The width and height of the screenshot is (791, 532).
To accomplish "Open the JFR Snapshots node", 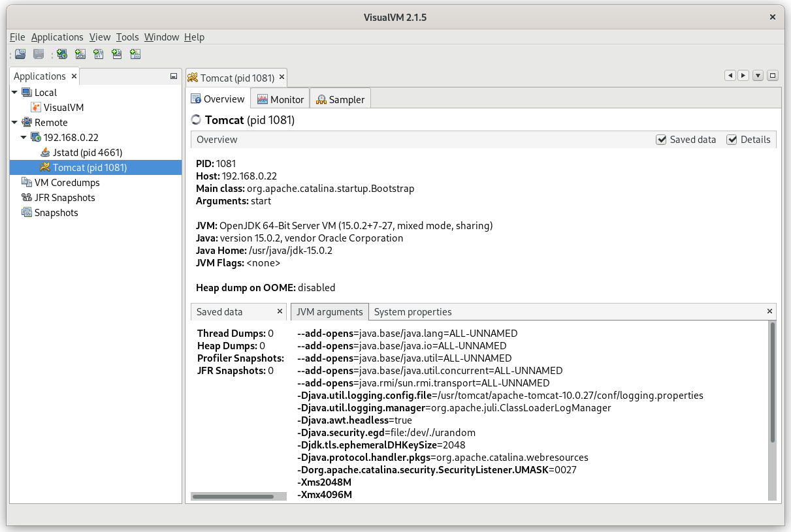I will click(64, 198).
